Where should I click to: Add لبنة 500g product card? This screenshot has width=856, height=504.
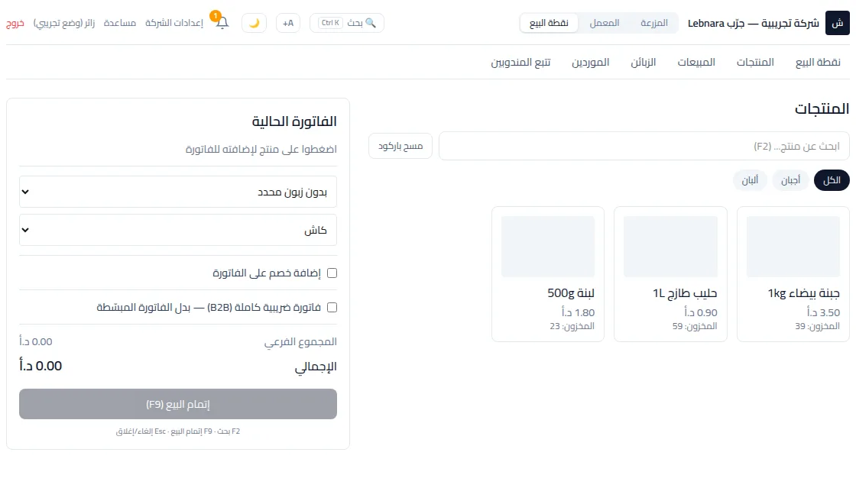548,274
